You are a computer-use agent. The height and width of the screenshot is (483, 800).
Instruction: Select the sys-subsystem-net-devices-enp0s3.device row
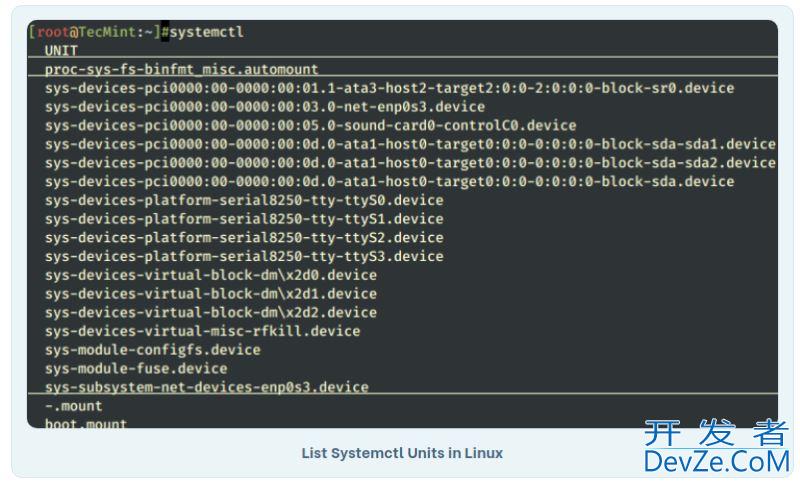click(x=207, y=387)
